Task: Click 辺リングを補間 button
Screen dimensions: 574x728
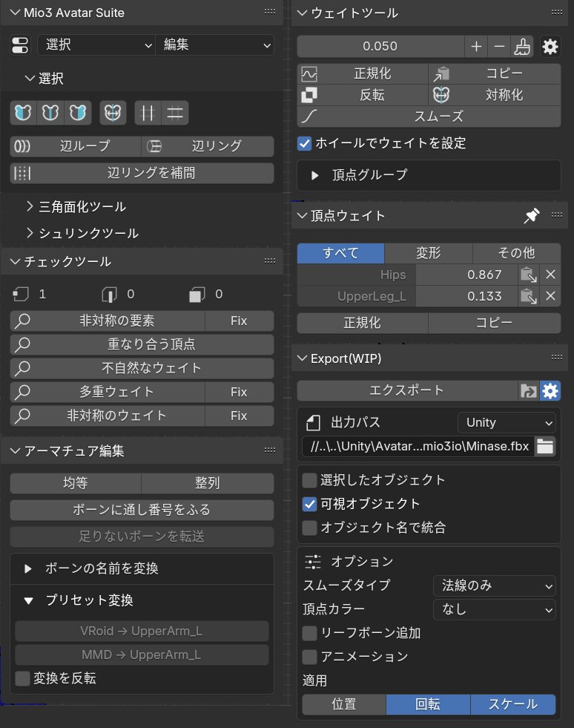Action: [142, 173]
